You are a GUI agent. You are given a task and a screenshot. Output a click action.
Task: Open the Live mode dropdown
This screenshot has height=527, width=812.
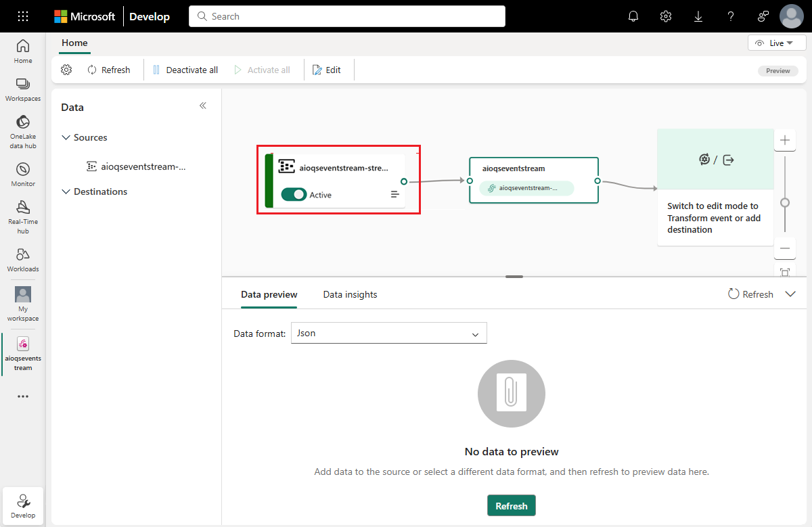(x=776, y=42)
